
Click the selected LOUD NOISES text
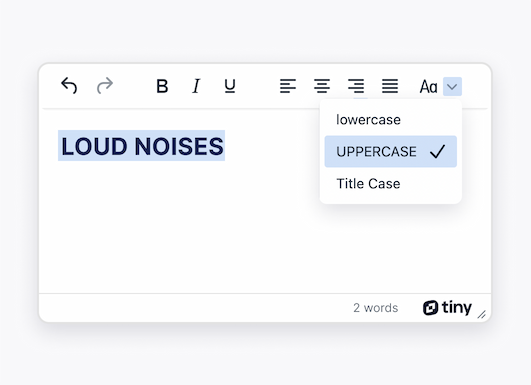point(142,146)
